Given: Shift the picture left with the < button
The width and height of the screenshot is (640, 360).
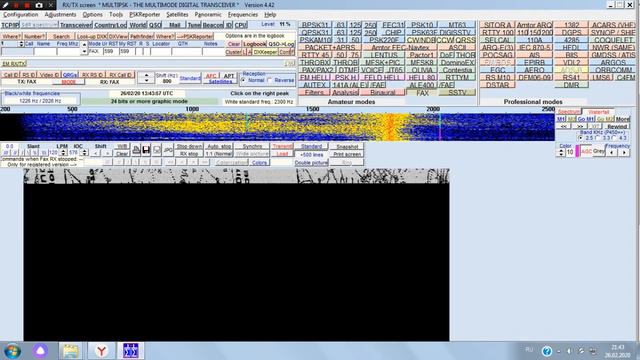Looking at the screenshot, I should (96, 153).
